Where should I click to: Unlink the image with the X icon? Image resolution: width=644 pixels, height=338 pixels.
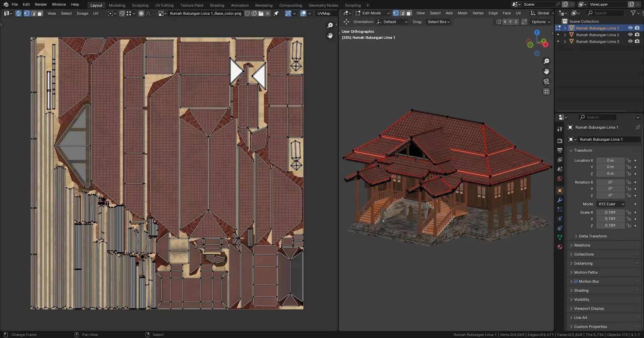[x=268, y=13]
